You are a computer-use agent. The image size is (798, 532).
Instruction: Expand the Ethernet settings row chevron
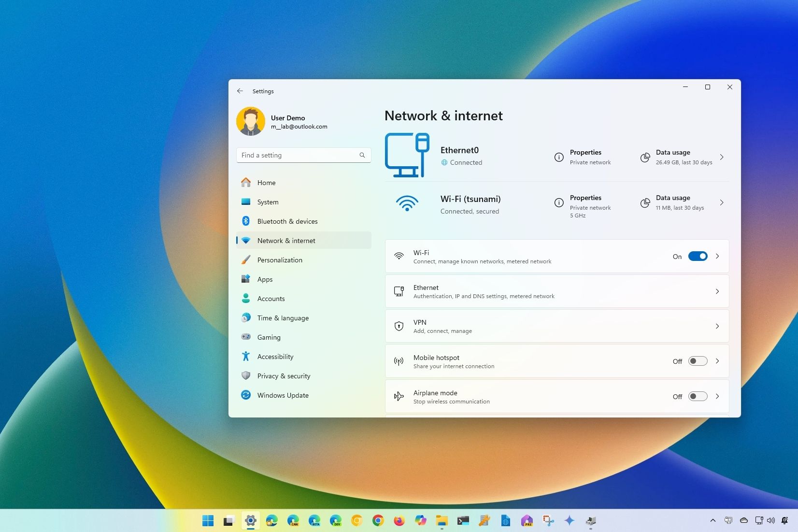pos(717,291)
